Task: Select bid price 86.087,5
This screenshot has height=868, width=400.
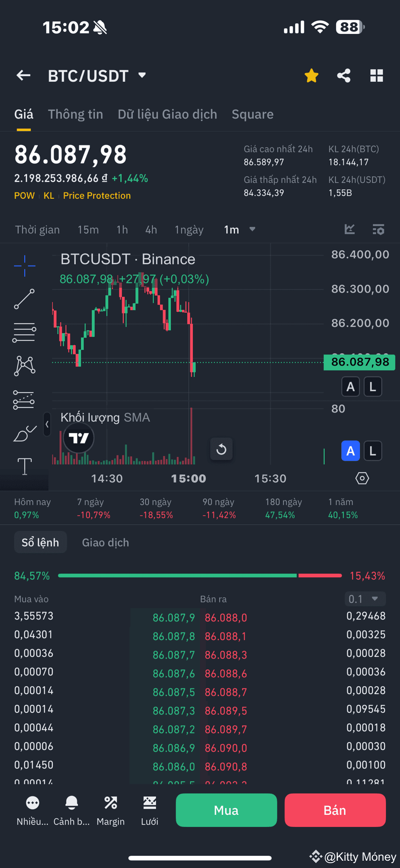Action: [174, 692]
